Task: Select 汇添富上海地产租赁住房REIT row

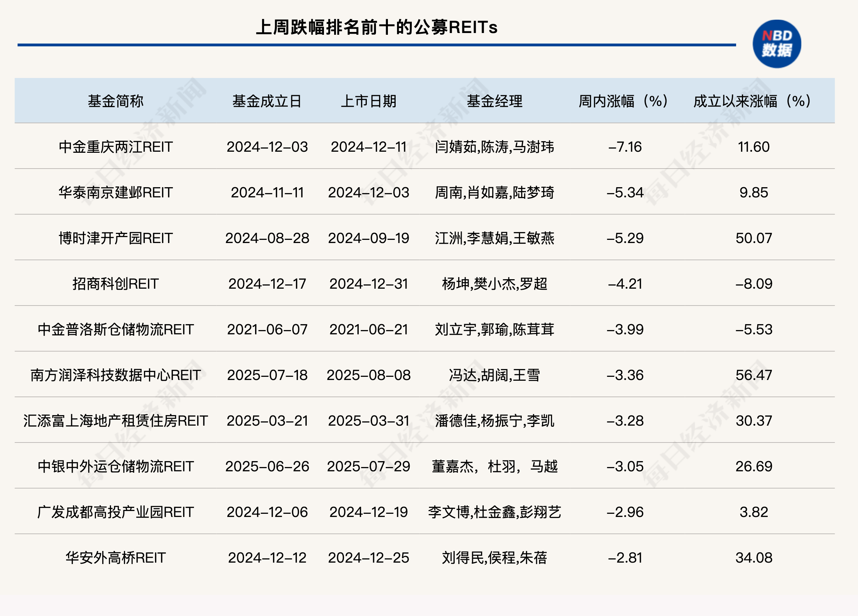Action: coord(114,421)
